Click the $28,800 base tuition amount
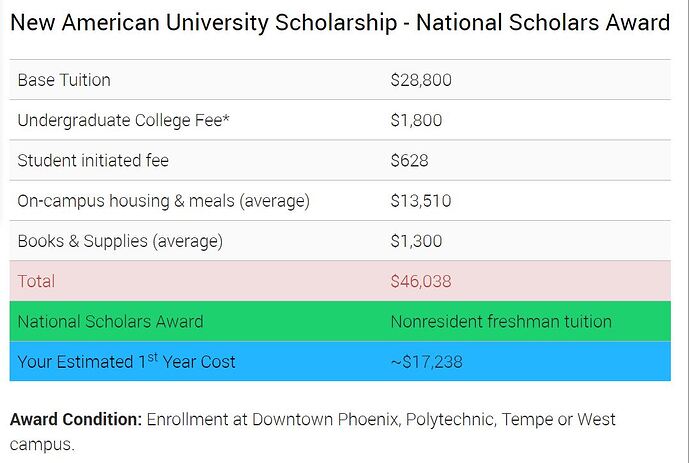 (421, 80)
